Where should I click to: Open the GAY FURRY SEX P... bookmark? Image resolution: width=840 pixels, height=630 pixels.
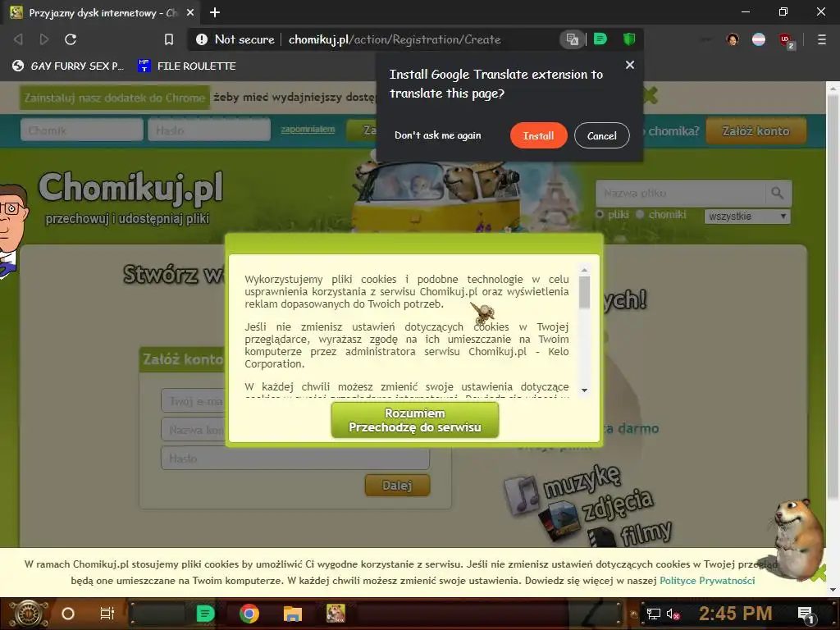[x=68, y=66]
